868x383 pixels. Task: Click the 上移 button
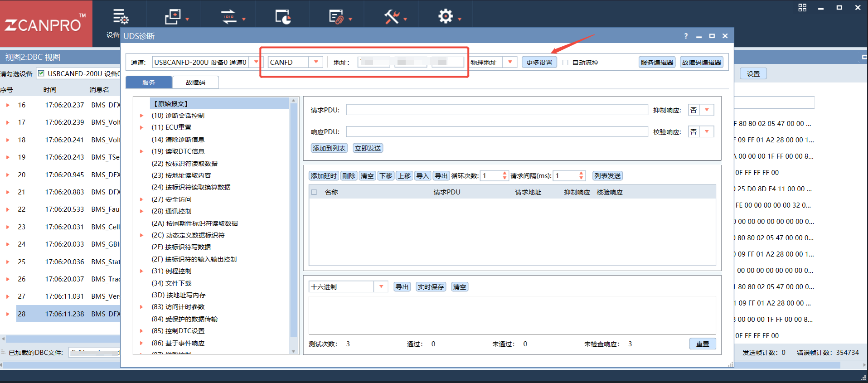pos(404,176)
